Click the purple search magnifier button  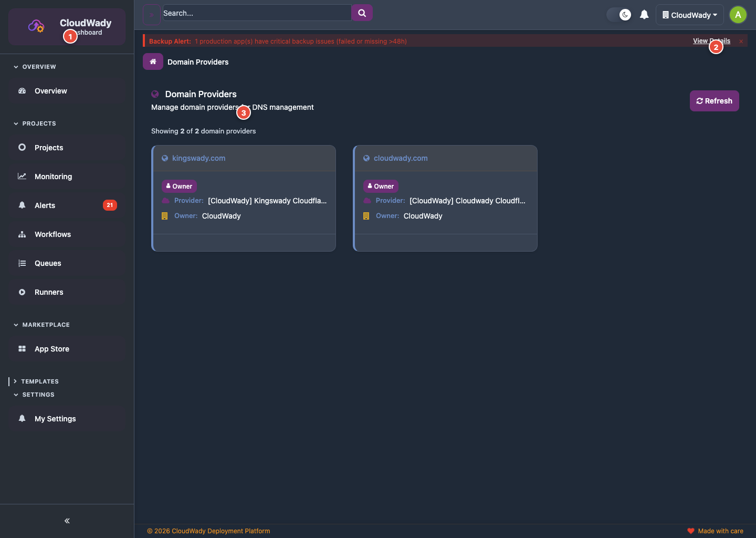pos(362,13)
